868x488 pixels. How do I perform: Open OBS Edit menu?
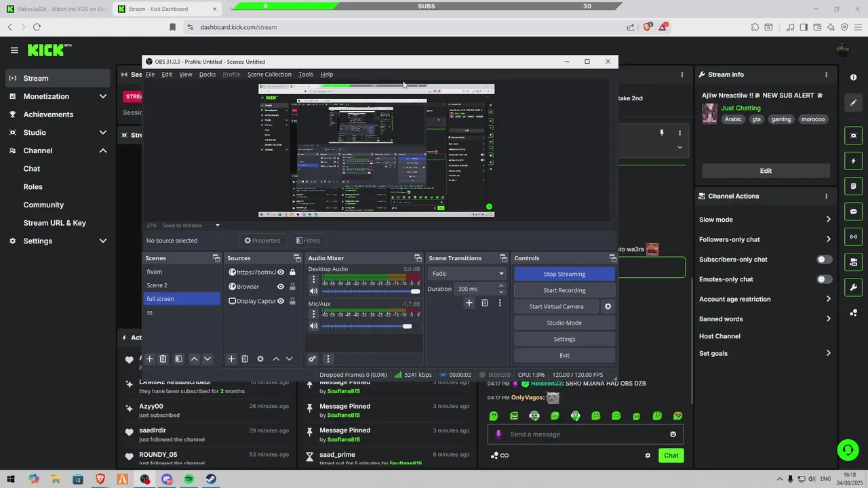click(167, 75)
